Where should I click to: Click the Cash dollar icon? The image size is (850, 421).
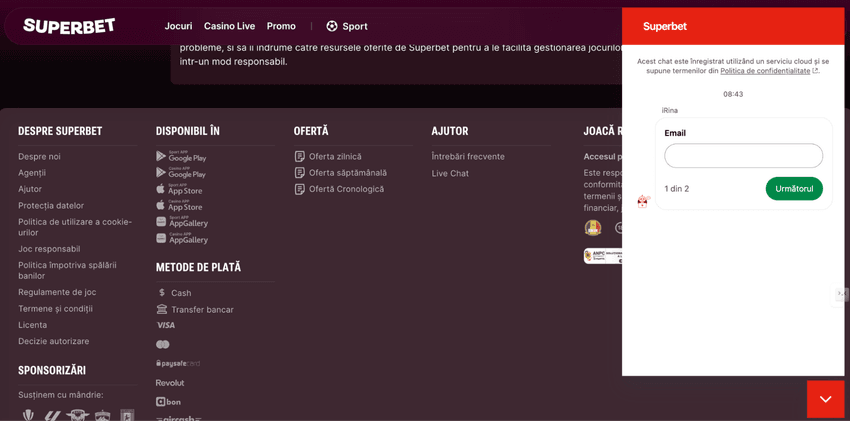[x=162, y=293]
